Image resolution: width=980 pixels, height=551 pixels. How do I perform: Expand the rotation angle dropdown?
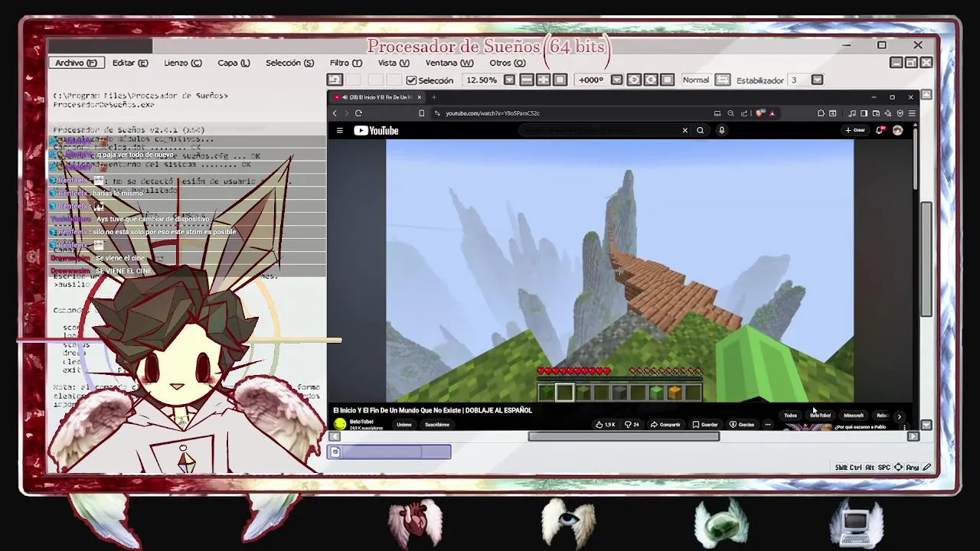(x=616, y=80)
